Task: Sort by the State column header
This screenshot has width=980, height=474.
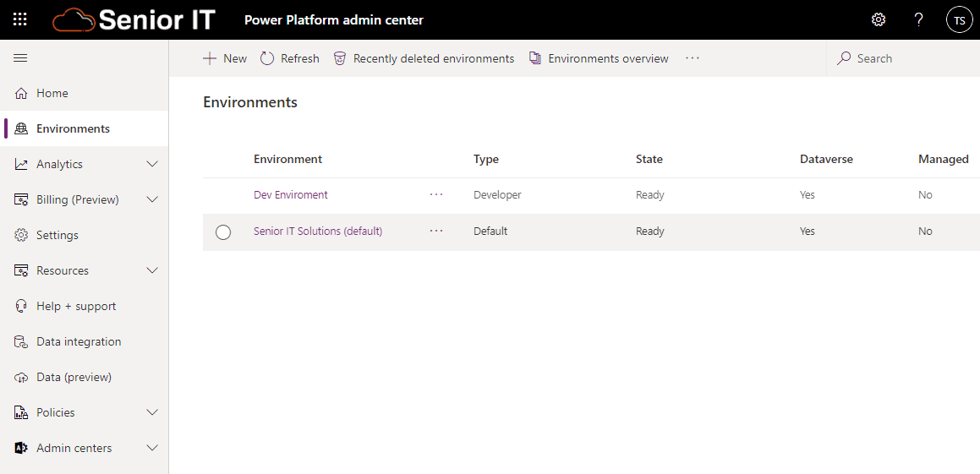Action: tap(649, 159)
